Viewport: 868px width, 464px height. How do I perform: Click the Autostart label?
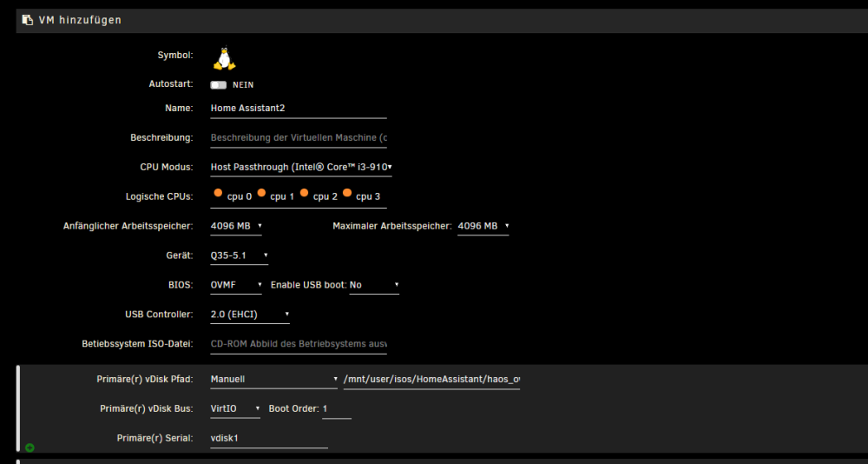pos(171,84)
